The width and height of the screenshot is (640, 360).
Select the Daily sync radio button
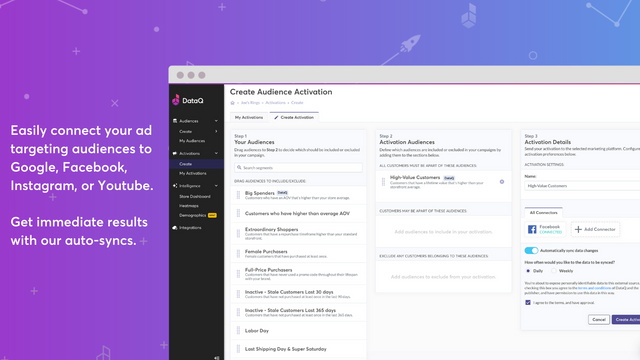point(528,271)
